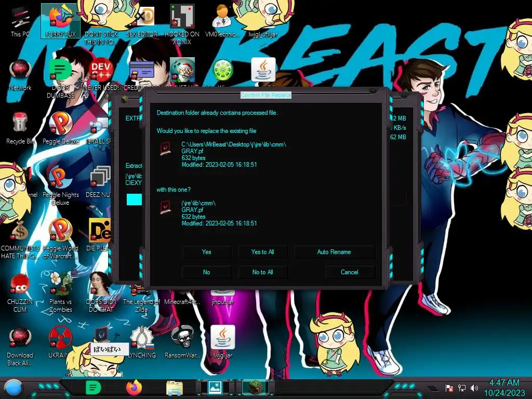Open the HOOKED ON XONIX game icon
Image resolution: width=532 pixels, height=399 pixels.
pyautogui.click(x=182, y=24)
